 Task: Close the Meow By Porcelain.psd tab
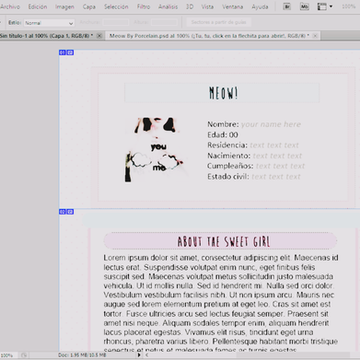(x=315, y=36)
